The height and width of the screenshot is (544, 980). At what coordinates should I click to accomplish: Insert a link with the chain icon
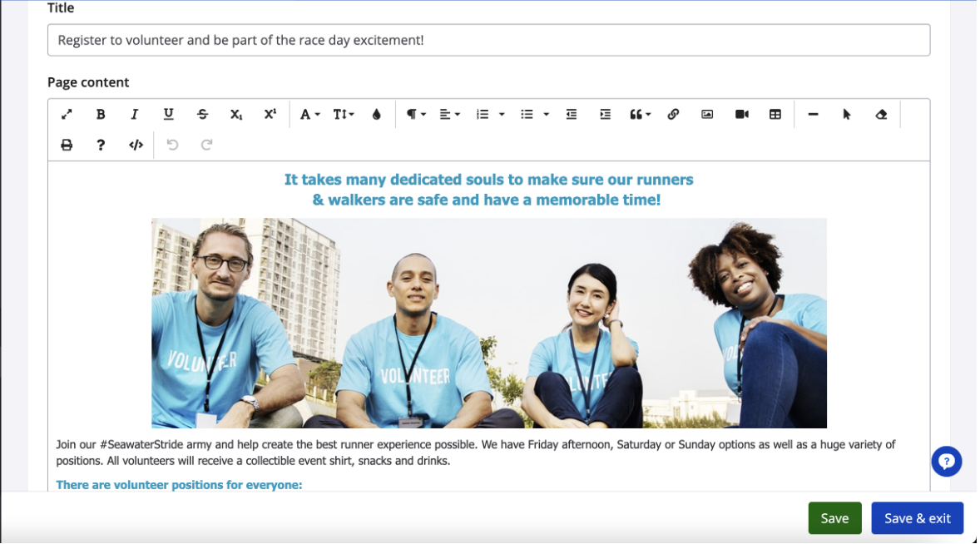[673, 115]
